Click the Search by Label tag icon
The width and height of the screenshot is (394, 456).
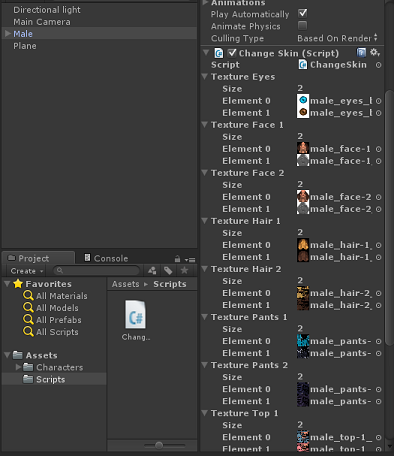click(168, 270)
